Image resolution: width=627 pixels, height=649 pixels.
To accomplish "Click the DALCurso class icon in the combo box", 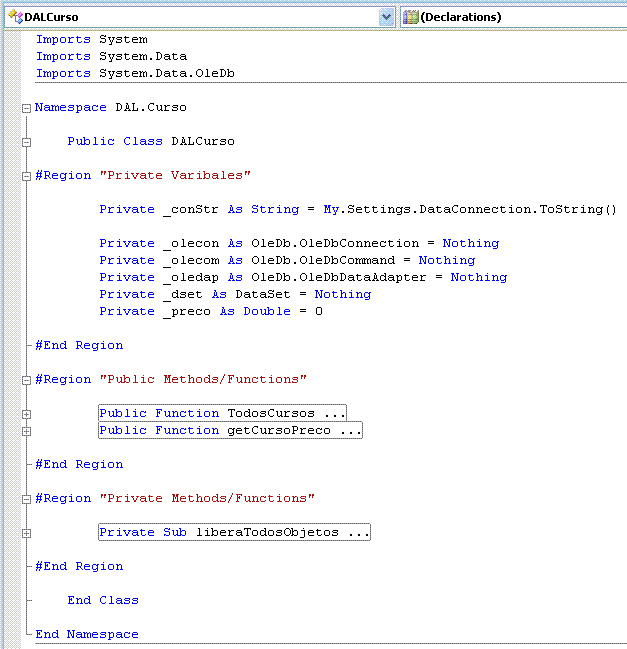I will [16, 17].
